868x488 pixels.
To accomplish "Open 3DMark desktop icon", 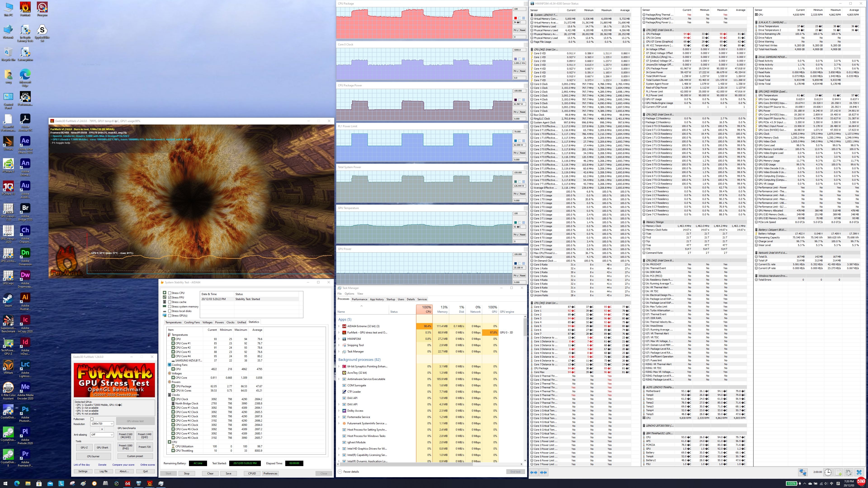I will [x=8, y=143].
